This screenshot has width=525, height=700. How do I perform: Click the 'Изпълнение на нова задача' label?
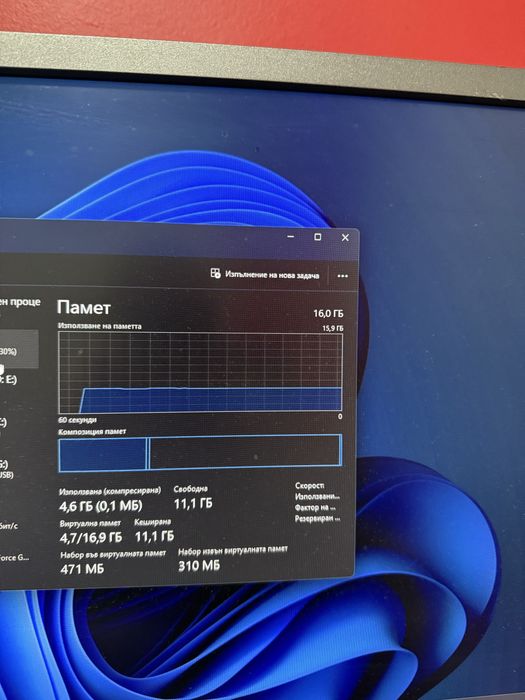[x=272, y=275]
